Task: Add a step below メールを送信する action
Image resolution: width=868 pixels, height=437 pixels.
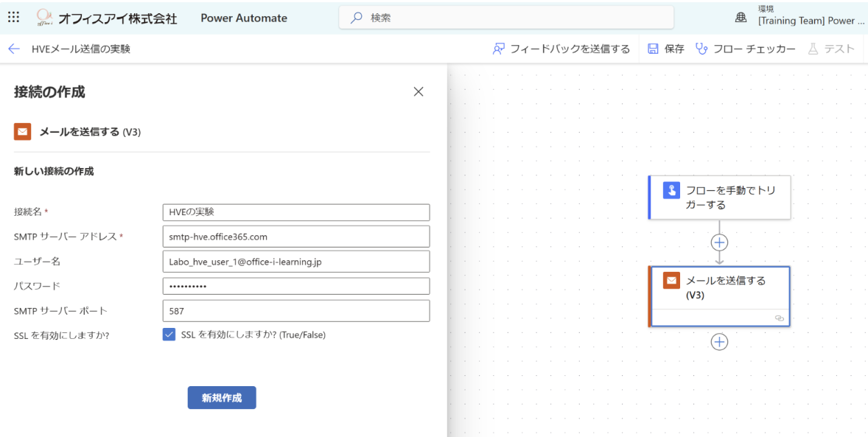Action: point(719,342)
